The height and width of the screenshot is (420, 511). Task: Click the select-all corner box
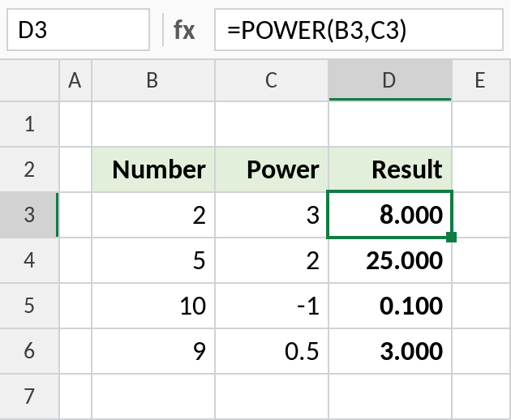pyautogui.click(x=29, y=80)
